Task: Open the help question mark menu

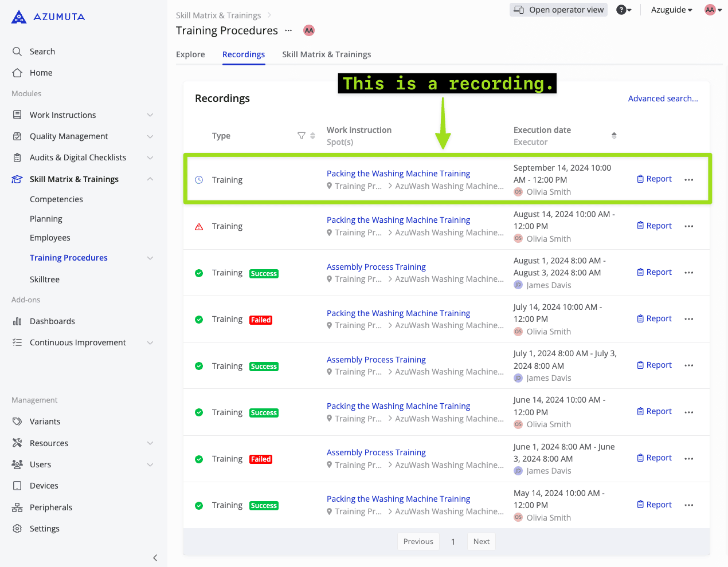Action: click(623, 10)
